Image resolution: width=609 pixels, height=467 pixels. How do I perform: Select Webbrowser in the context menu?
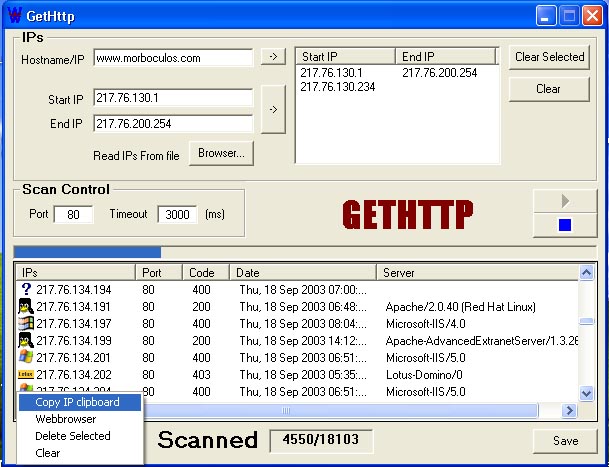click(66, 419)
